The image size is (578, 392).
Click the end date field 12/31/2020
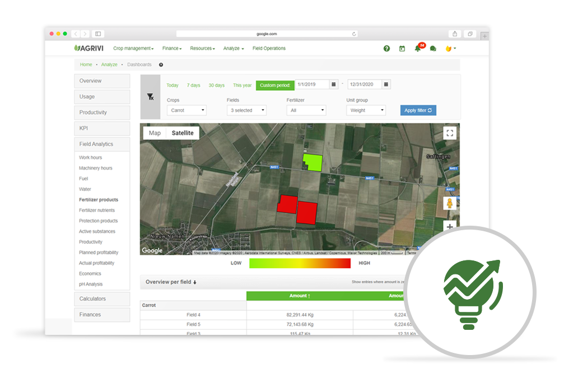click(365, 85)
